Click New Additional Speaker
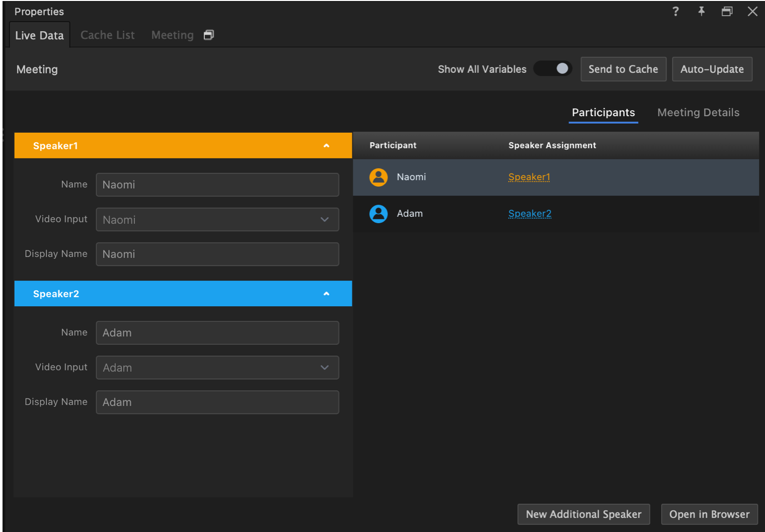The height and width of the screenshot is (532, 765). (x=583, y=514)
